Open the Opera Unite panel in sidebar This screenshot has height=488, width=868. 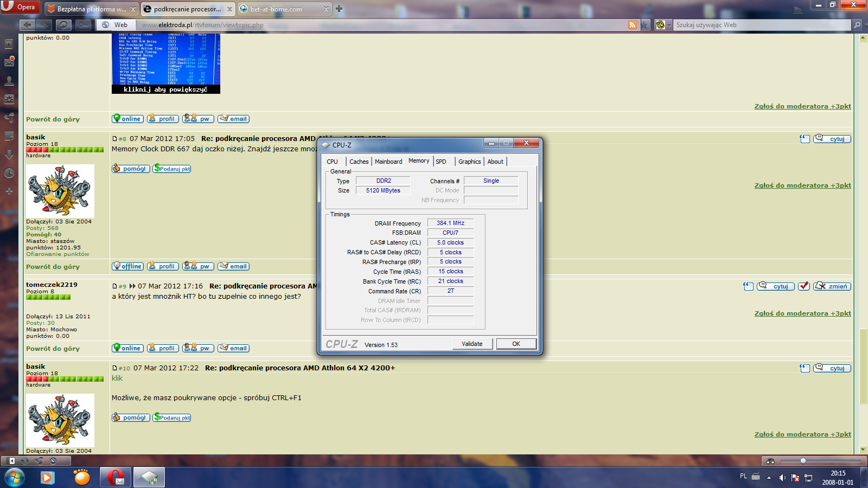coord(9,117)
